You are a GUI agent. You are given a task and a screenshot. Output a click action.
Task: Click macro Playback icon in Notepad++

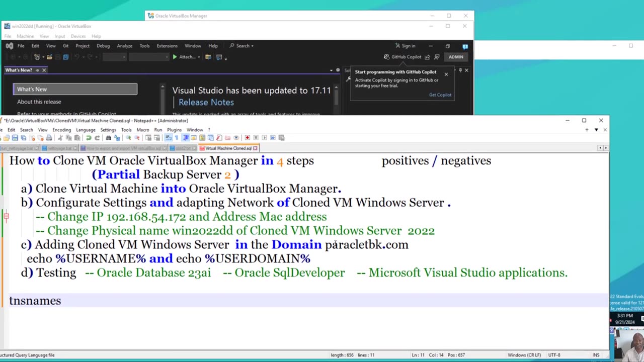coord(264,138)
